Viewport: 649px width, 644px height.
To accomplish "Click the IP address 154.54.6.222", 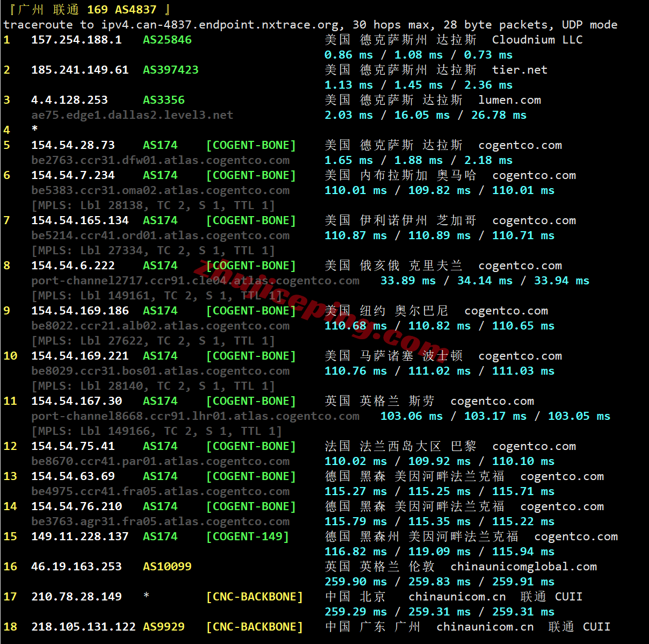I will [x=73, y=266].
